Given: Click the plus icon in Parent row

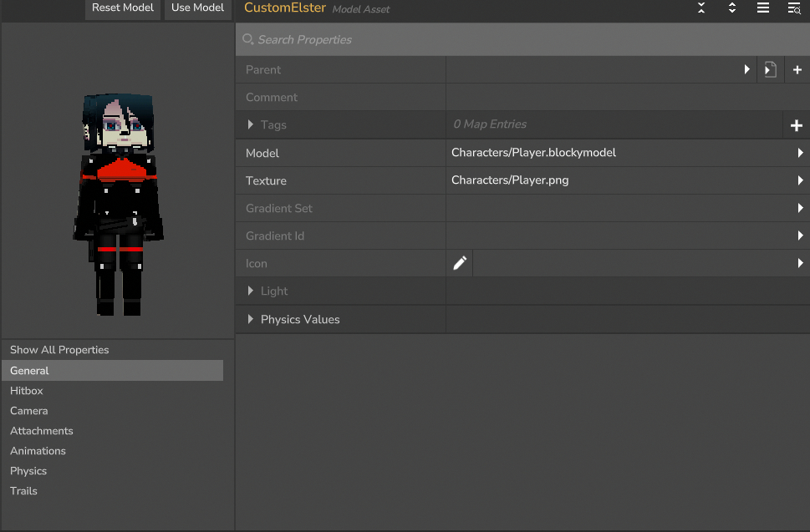Looking at the screenshot, I should coord(797,70).
